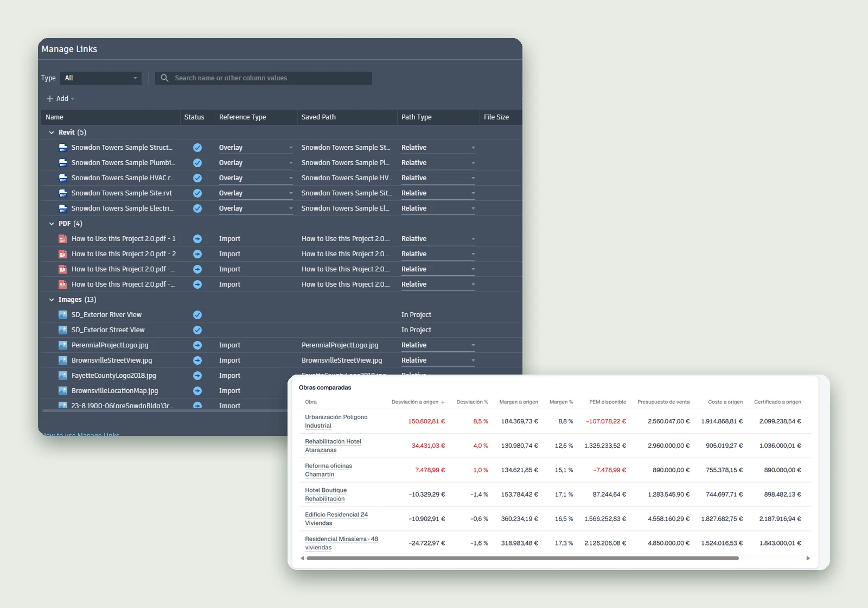Click the status arrow for How to Use this Project 2.0.pdf - 2

(197, 254)
